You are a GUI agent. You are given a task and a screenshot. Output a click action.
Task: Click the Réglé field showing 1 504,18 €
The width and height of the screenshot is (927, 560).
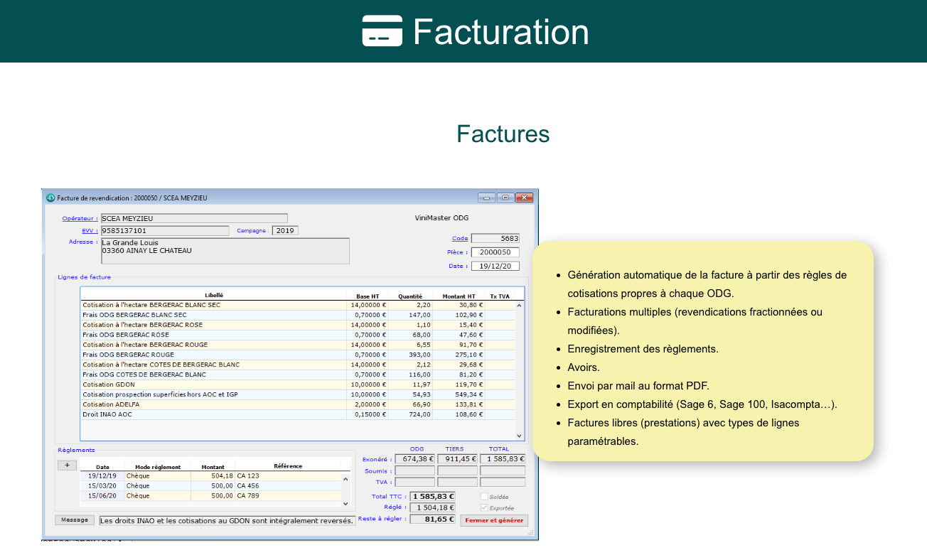[433, 507]
